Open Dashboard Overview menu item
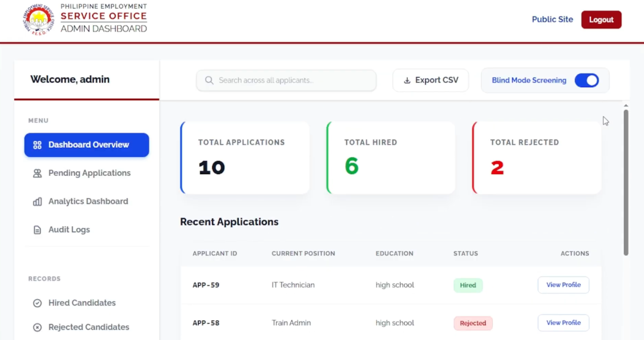 pos(87,145)
